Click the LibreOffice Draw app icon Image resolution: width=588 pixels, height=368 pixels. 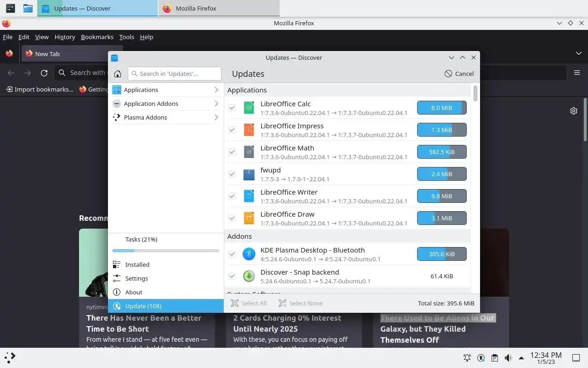(249, 218)
